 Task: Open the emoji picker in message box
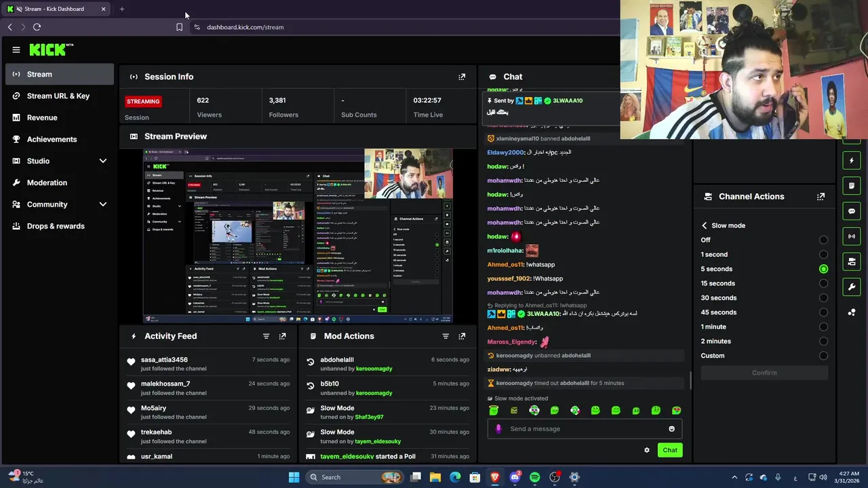(671, 429)
